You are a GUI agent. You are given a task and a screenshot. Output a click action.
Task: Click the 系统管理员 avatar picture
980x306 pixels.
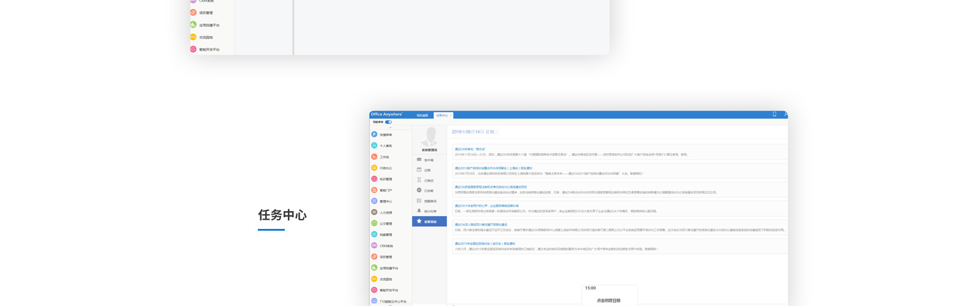(x=430, y=137)
